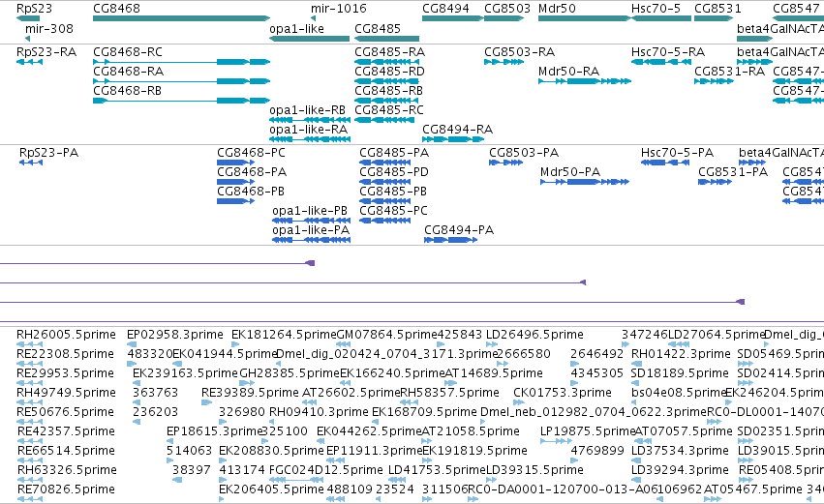Screen dimensions: 824x504
Task: Click the LD26496.5prime EST label
Action: (534, 335)
